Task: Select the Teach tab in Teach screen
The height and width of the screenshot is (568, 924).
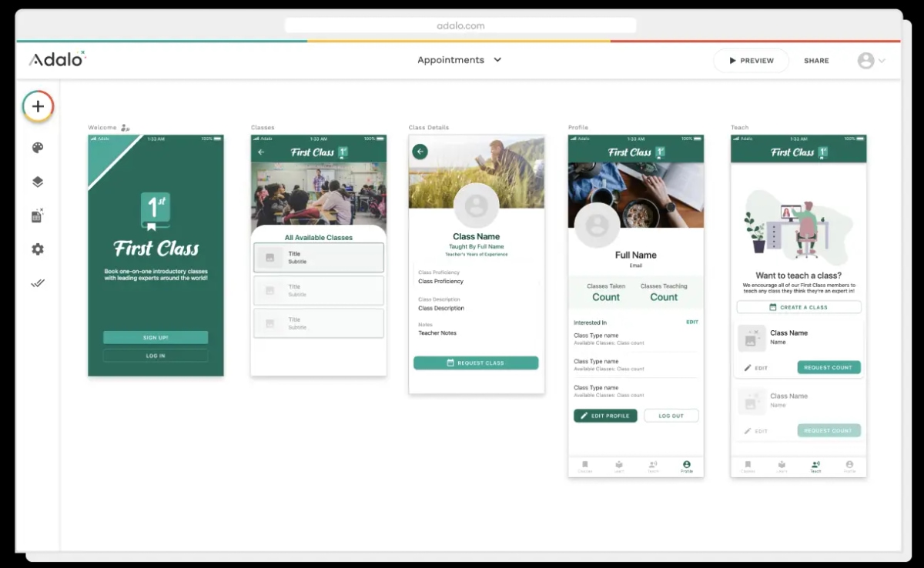Action: pyautogui.click(x=815, y=466)
